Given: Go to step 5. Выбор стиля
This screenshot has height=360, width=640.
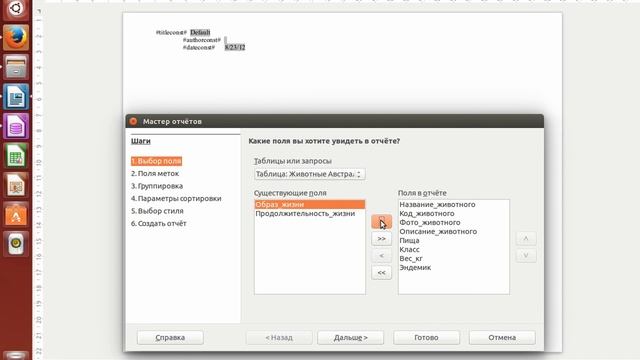Looking at the screenshot, I should click(x=157, y=211).
